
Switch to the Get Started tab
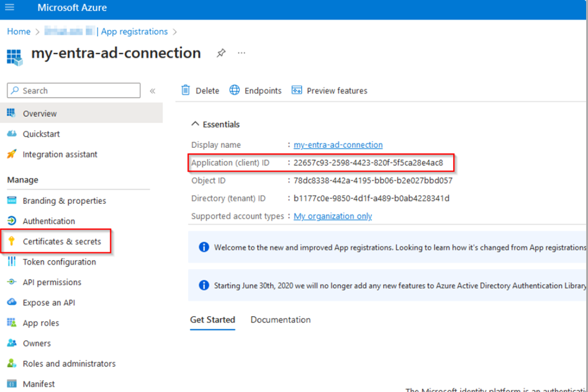tap(212, 319)
